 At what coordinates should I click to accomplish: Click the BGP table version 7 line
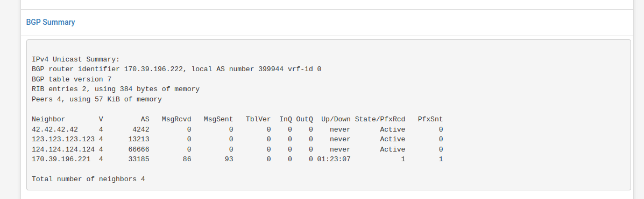(72, 79)
